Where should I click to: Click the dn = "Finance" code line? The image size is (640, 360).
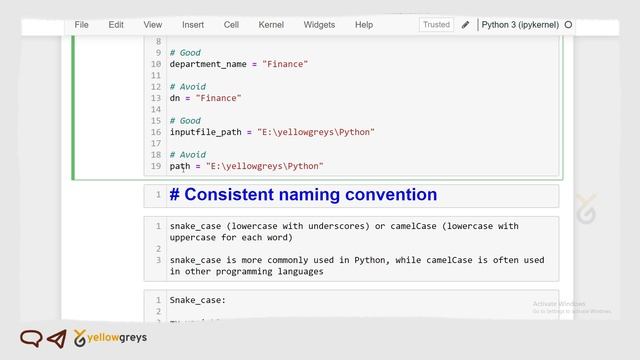[205, 98]
